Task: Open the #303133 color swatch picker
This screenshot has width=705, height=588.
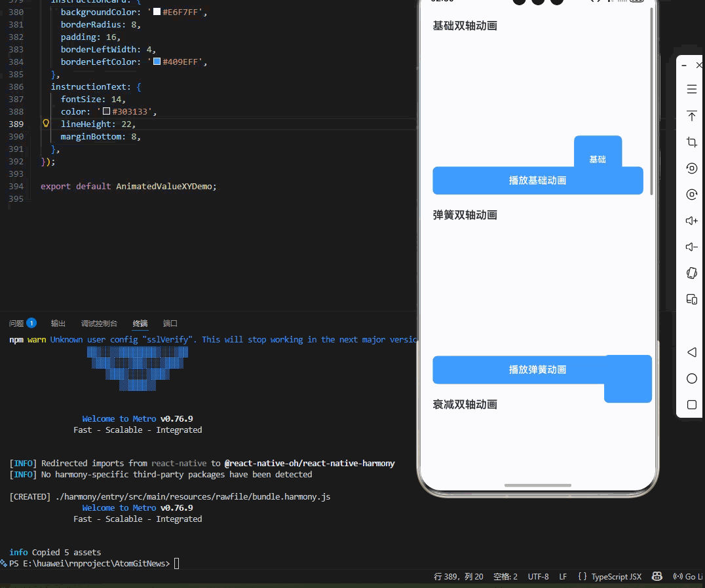Action: [107, 111]
